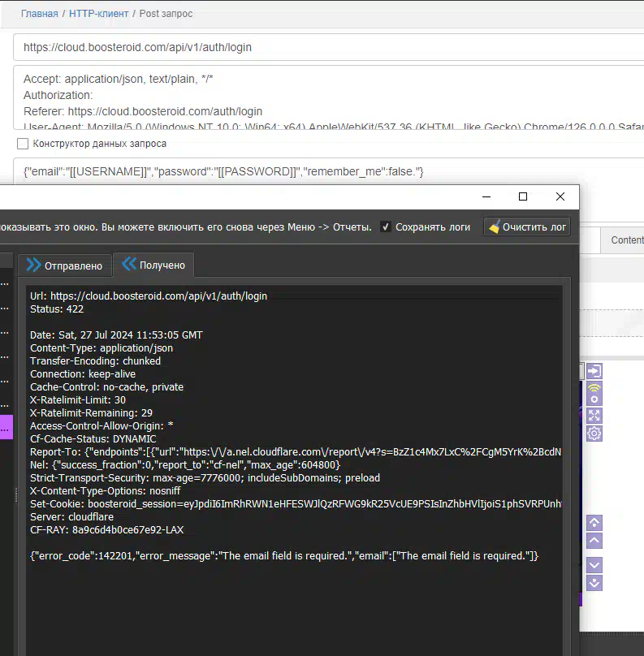644x656 pixels.
Task: Close the log window
Action: [560, 196]
